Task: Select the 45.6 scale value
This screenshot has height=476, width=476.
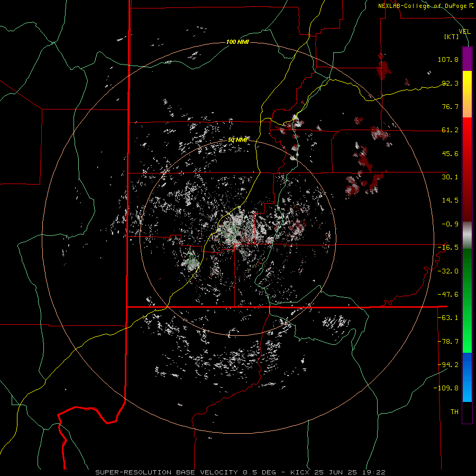Action: [x=450, y=153]
